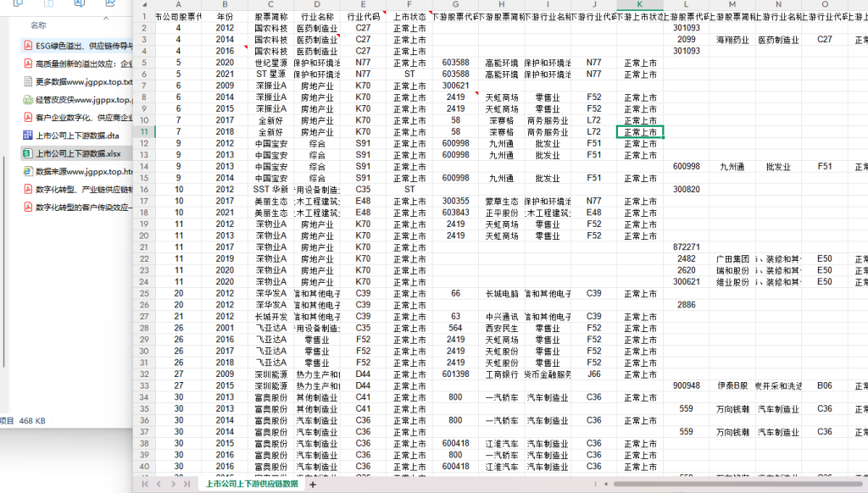This screenshot has width=868, height=493.
Task: Click cell 中兴通讯 in row 27
Action: 502,317
